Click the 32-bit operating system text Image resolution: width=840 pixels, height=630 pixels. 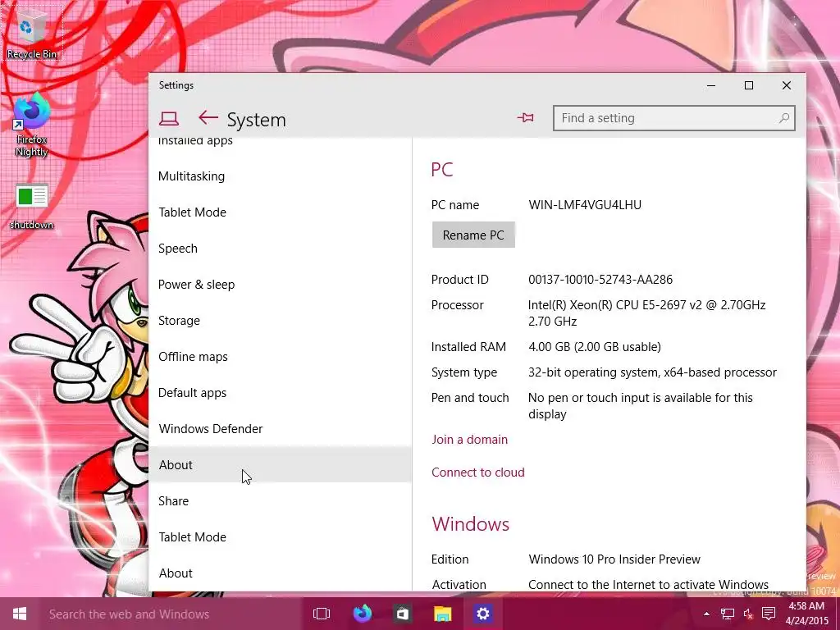(652, 372)
